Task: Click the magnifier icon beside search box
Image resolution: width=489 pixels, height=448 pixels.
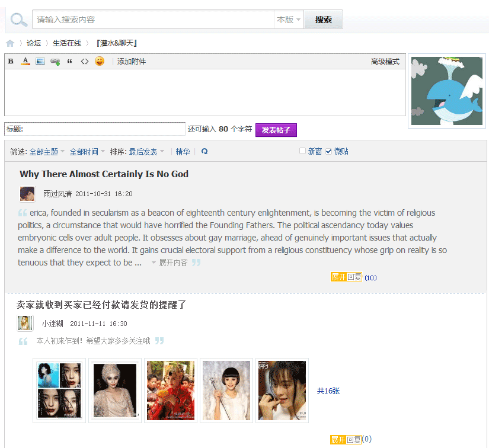Action: [19, 20]
